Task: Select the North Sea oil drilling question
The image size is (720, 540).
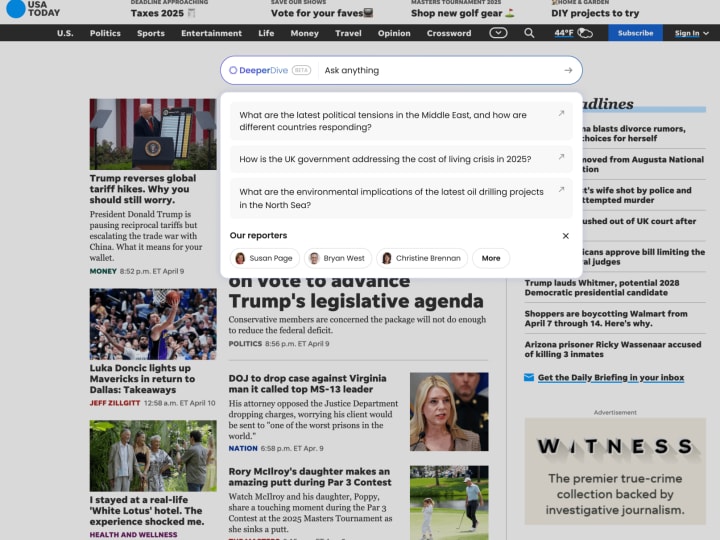Action: click(x=401, y=198)
